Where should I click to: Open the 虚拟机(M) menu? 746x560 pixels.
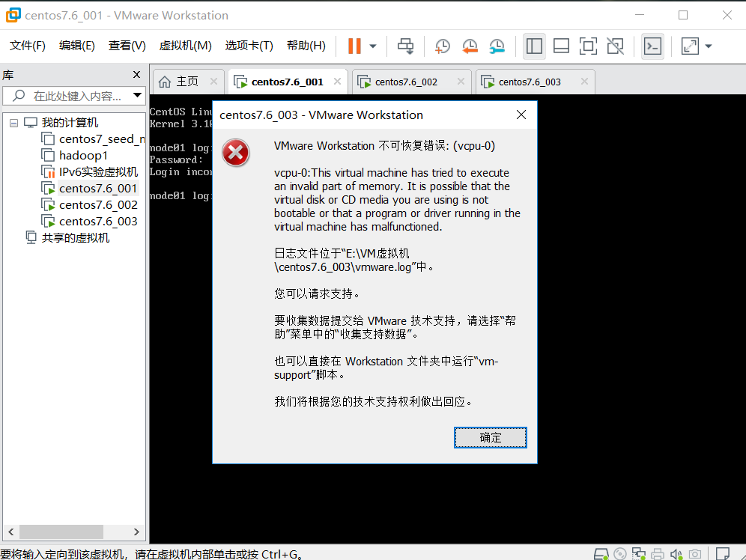[x=186, y=46]
